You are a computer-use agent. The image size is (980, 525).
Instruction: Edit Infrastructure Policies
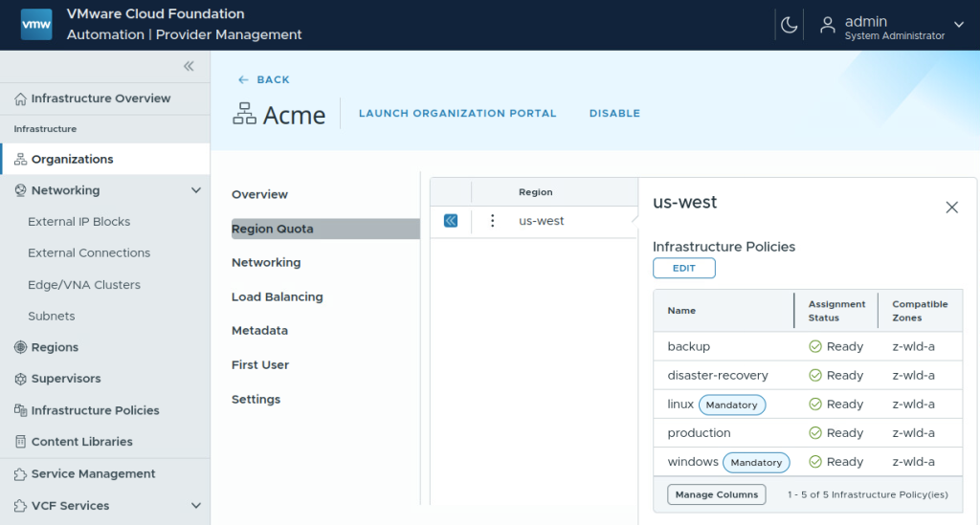coord(683,268)
